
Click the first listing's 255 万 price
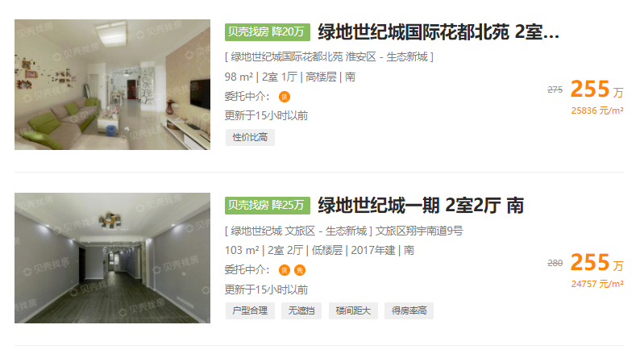pos(596,90)
